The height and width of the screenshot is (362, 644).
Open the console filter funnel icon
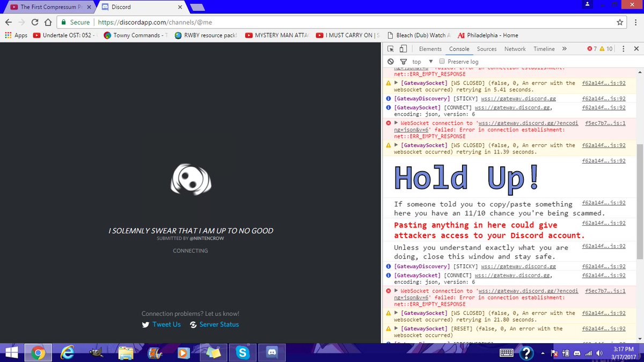coord(404,62)
